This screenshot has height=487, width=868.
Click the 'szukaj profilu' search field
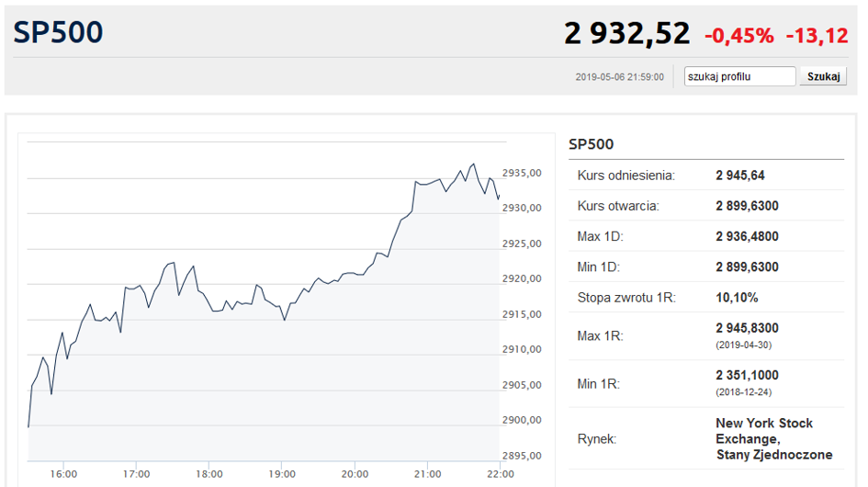click(x=739, y=76)
